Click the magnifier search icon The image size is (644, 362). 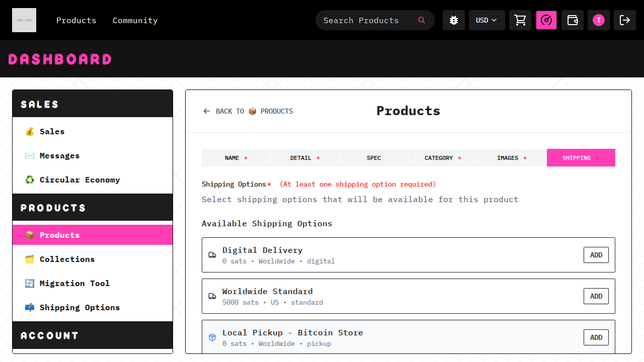click(x=422, y=20)
